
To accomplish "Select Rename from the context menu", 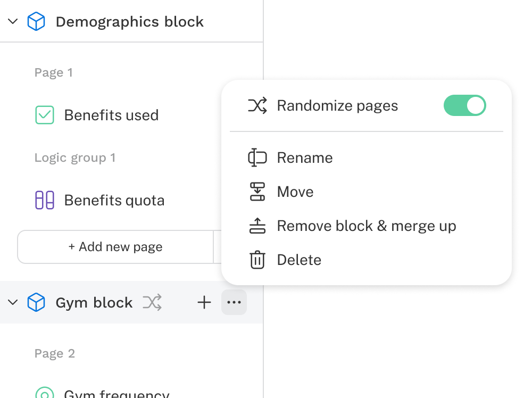I will 305,158.
